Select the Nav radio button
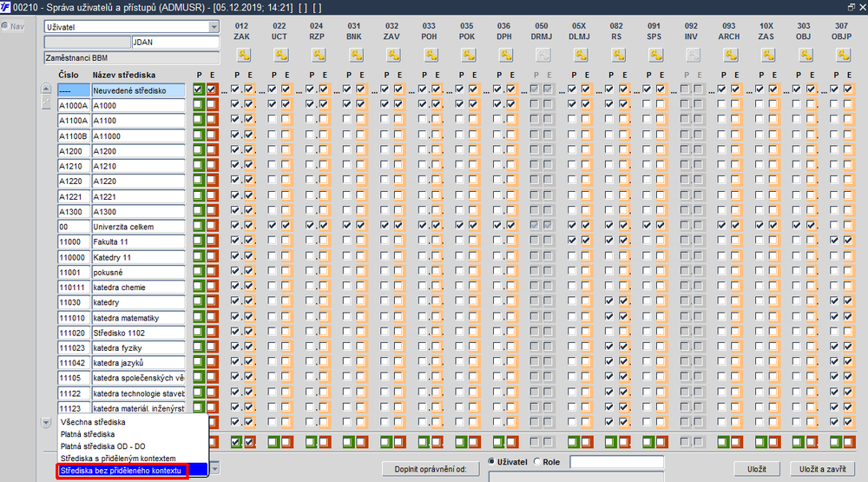This screenshot has width=868, height=482. 5,26
